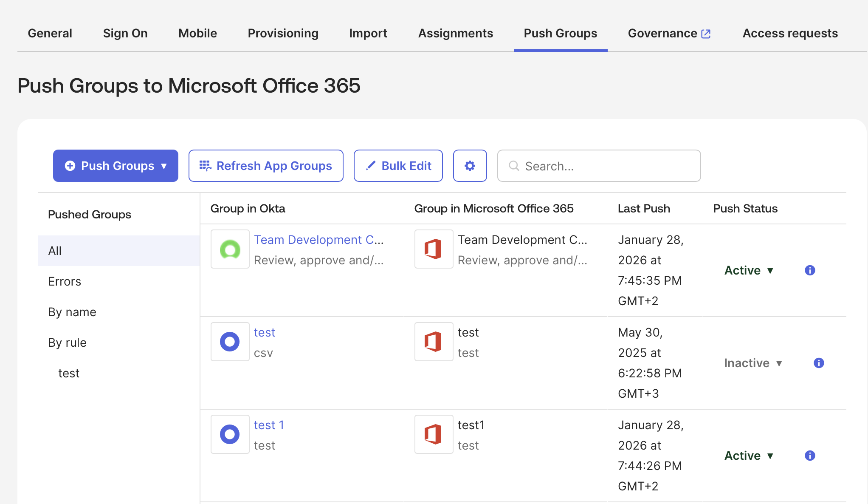Open Push Groups dropdown button
The width and height of the screenshot is (868, 504).
coord(116,166)
